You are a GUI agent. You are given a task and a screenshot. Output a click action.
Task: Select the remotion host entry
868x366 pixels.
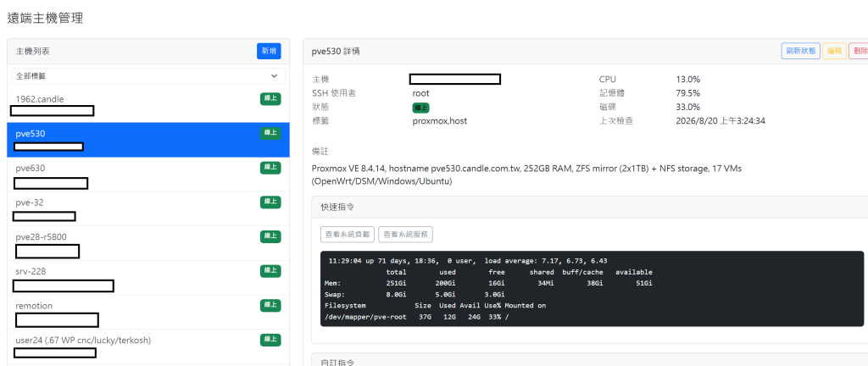(147, 311)
